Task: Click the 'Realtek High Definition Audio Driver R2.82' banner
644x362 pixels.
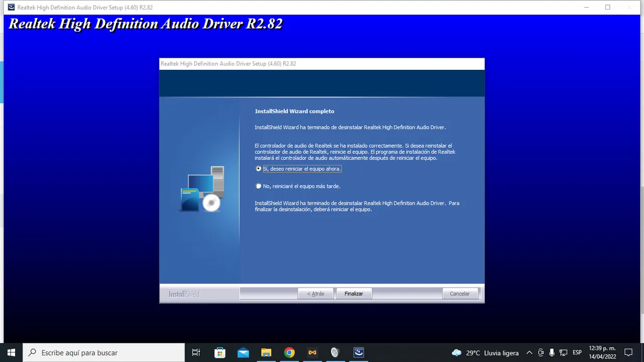Action: point(146,24)
